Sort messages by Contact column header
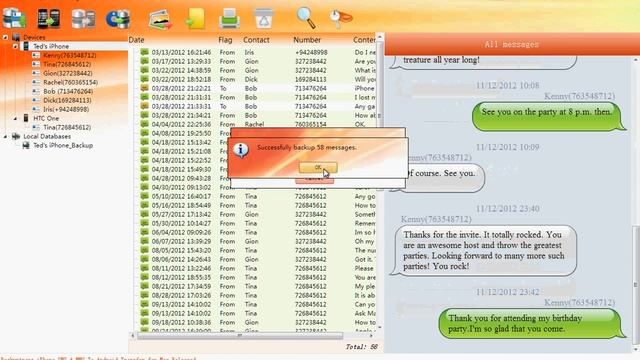Screen dimensions: 640x360 (x=256, y=40)
